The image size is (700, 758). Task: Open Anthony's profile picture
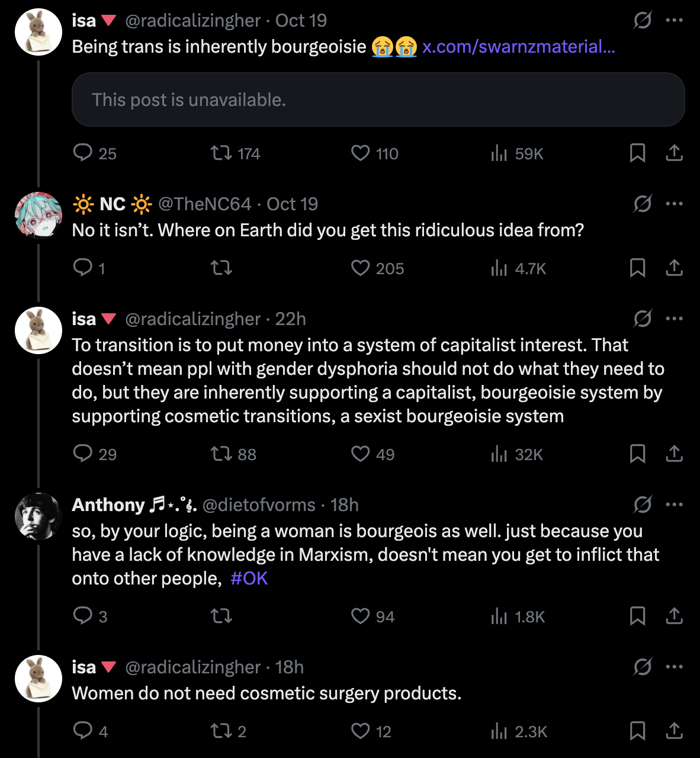[38, 516]
